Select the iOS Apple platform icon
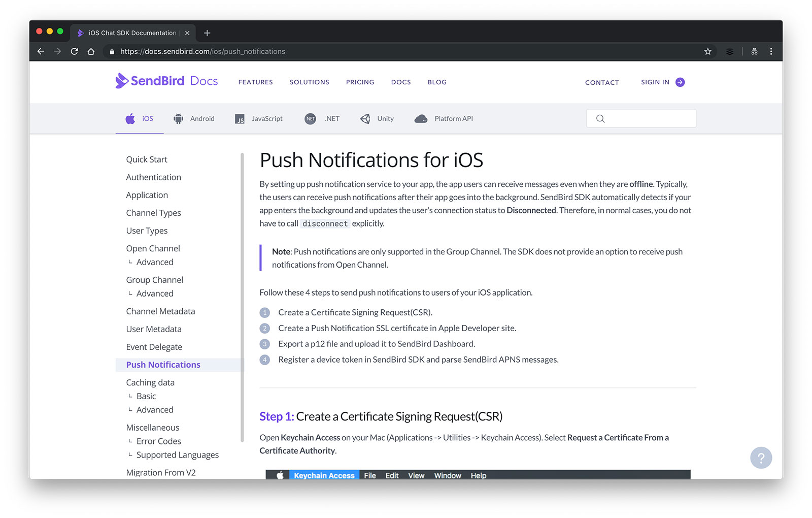This screenshot has width=812, height=518. click(x=130, y=119)
